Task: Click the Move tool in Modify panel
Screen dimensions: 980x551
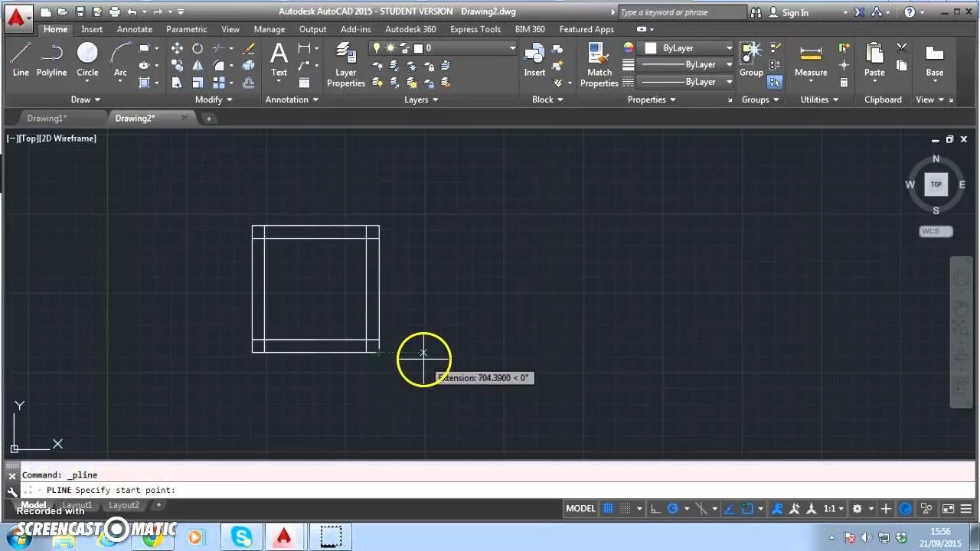Action: (x=177, y=48)
